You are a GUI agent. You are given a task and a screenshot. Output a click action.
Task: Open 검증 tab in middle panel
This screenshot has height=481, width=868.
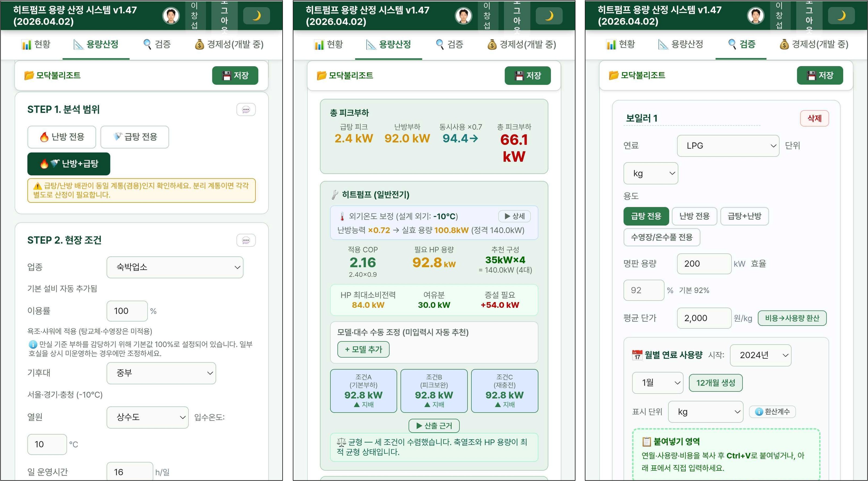(449, 44)
